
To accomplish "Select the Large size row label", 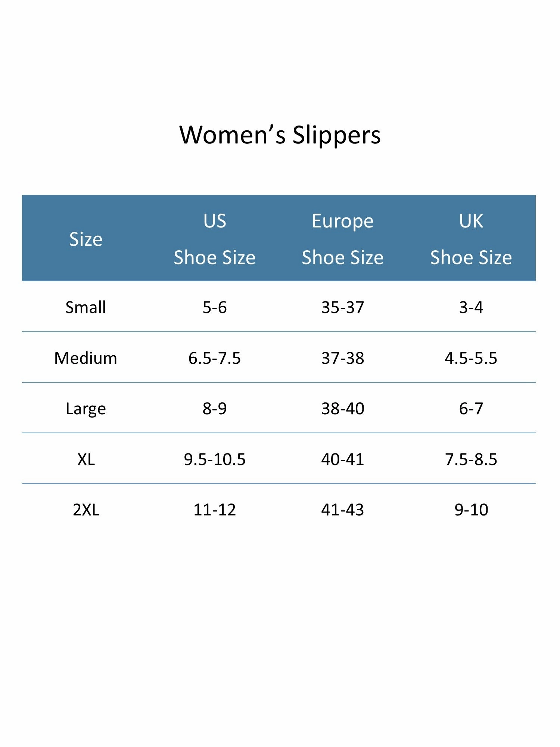I will [86, 409].
